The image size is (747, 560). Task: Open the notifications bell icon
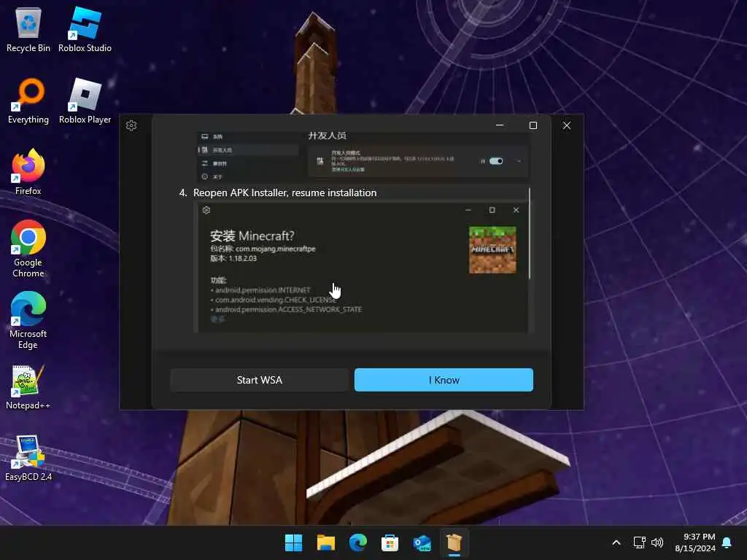(x=727, y=542)
